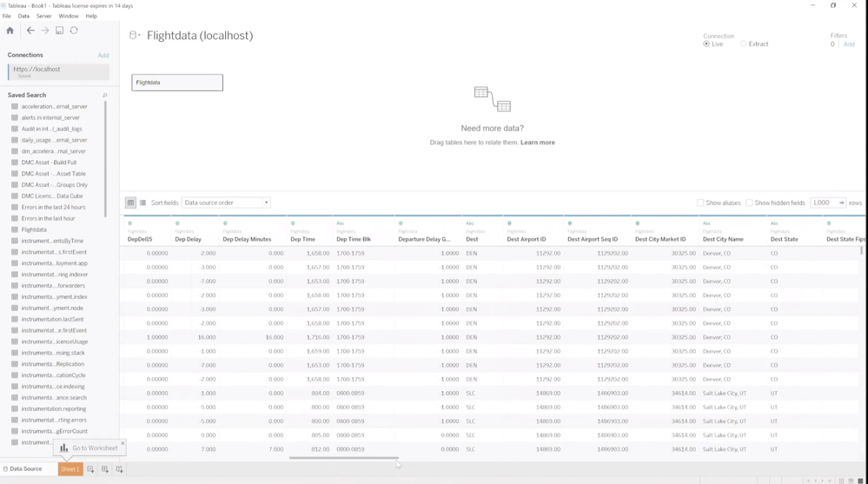Switch to the data grid view icon
Image resolution: width=868 pixels, height=484 pixels.
(130, 202)
